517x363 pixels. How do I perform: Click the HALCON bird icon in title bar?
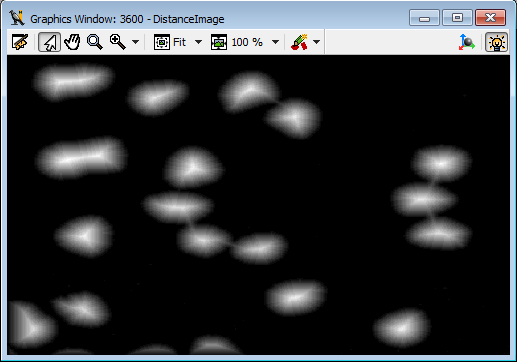coord(17,18)
